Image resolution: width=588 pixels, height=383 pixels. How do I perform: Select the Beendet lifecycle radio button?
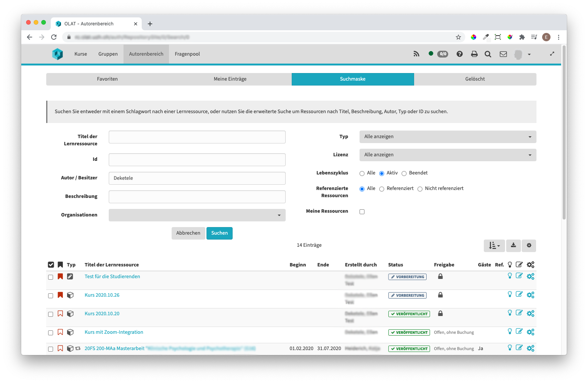pos(404,173)
